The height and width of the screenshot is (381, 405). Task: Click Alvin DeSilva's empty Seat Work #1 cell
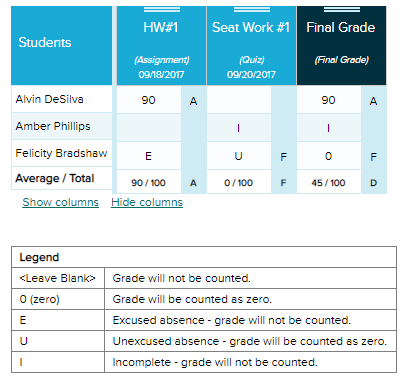click(239, 100)
